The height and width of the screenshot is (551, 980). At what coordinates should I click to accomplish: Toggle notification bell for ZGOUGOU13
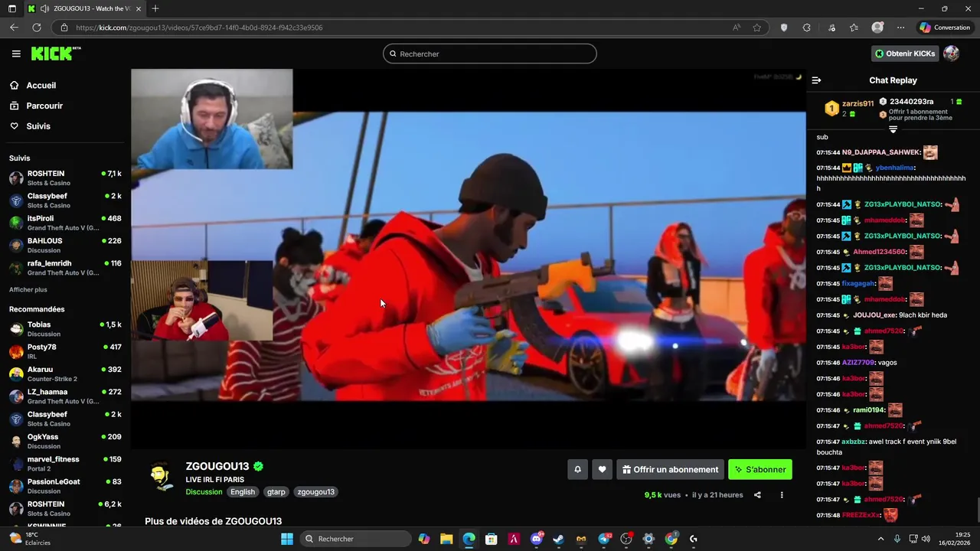(577, 470)
